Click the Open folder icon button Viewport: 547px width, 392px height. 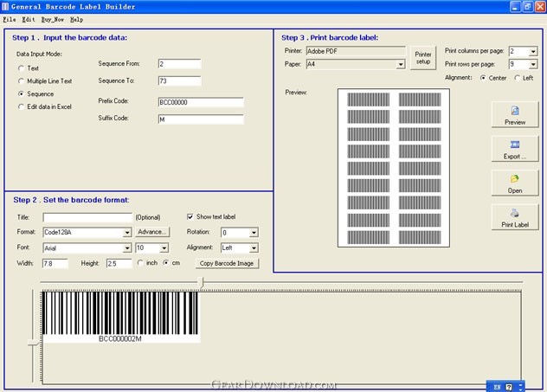[515, 179]
